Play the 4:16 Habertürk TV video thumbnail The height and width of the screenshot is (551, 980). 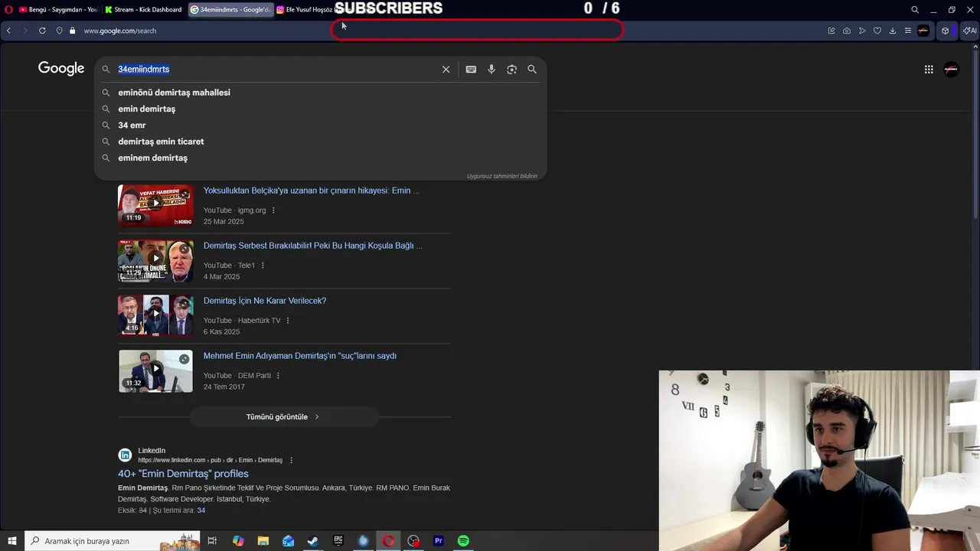(155, 315)
